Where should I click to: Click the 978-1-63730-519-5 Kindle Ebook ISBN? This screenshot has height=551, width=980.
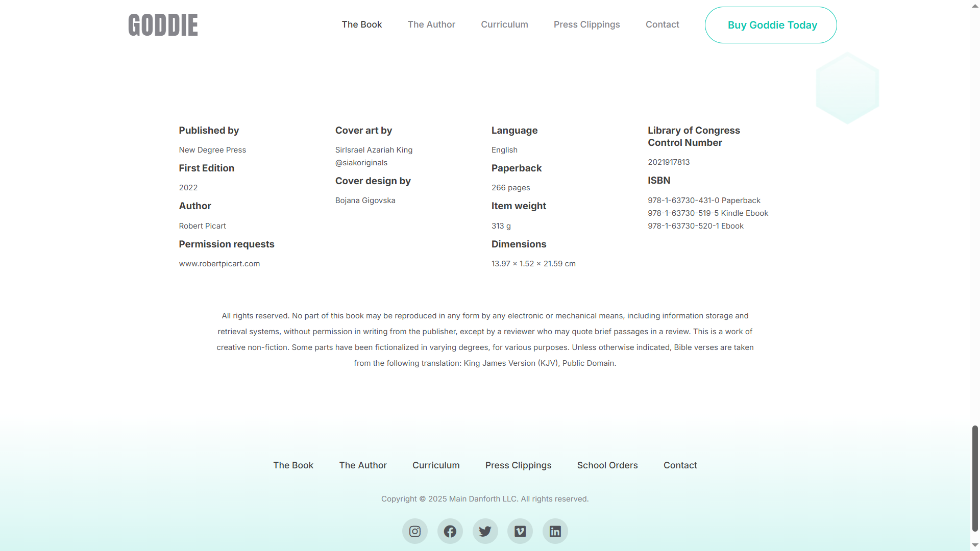pyautogui.click(x=708, y=213)
